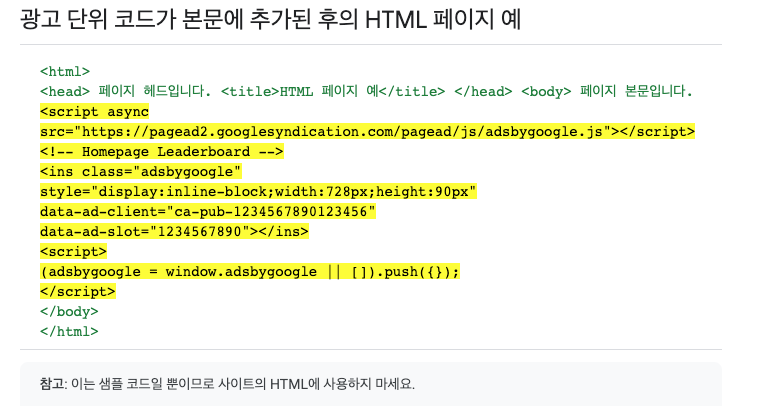Click the src googlesyndication URL line
The width and height of the screenshot is (758, 406).
[x=367, y=131]
